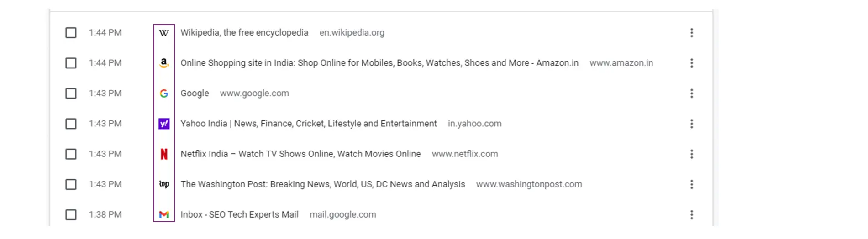Click the www.google.com domain text
Screen dimensions: 868x239
[254, 94]
